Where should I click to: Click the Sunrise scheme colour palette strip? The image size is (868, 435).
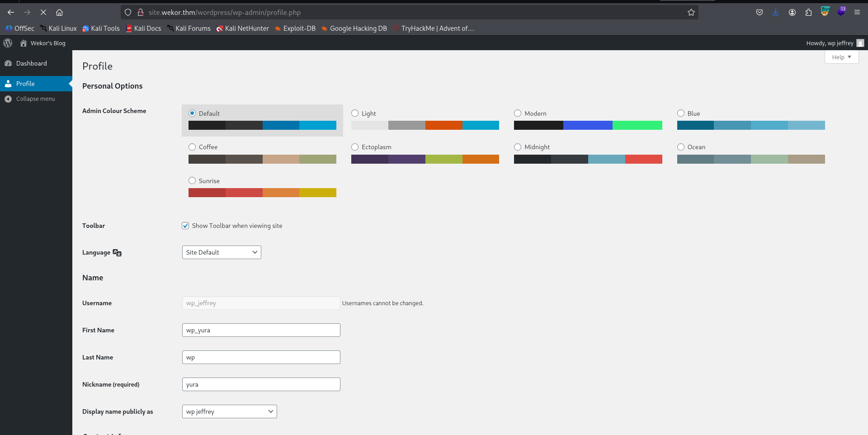tap(262, 193)
